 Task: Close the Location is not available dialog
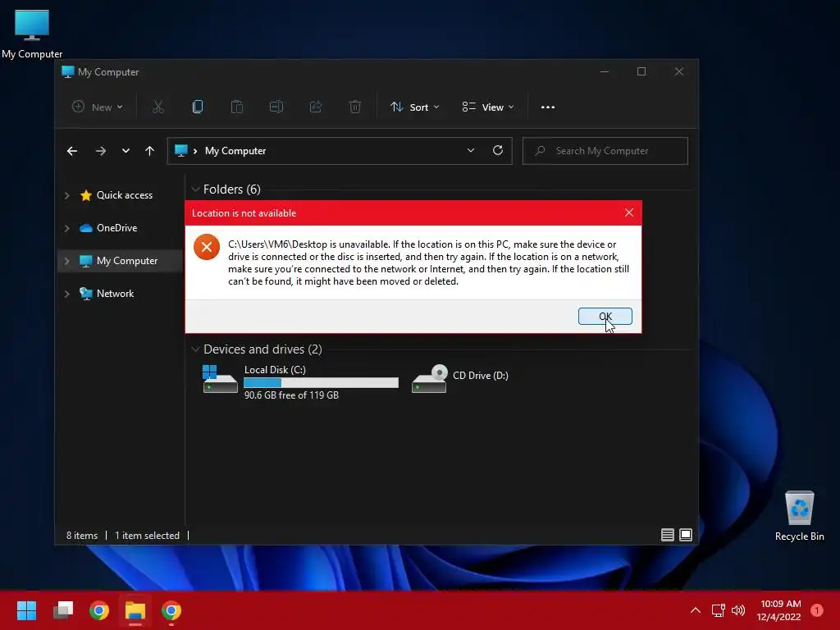point(629,212)
